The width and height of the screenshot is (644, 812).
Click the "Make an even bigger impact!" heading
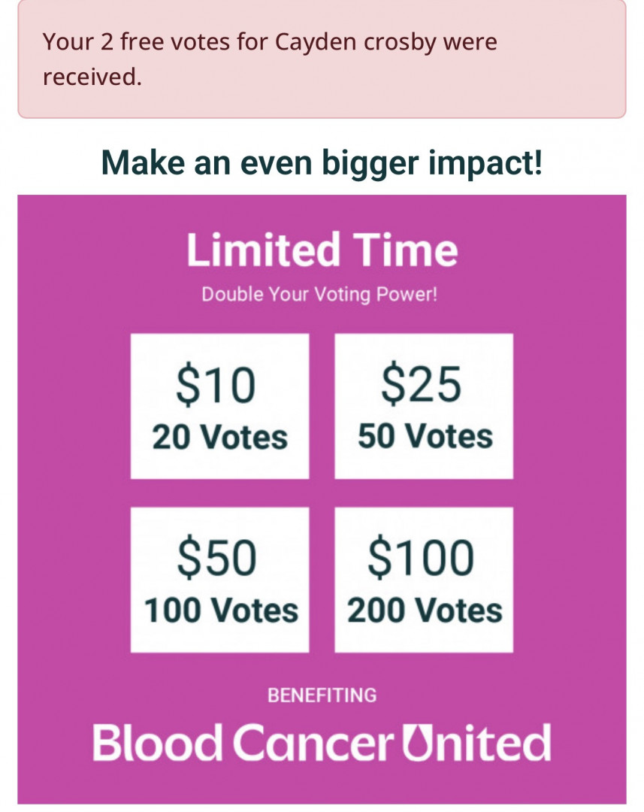pyautogui.click(x=322, y=162)
